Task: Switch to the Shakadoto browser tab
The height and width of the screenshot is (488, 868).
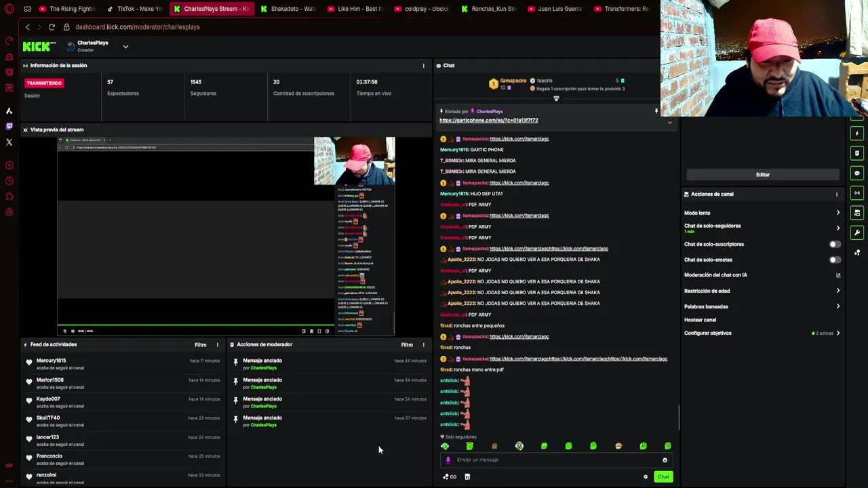Action: (288, 9)
